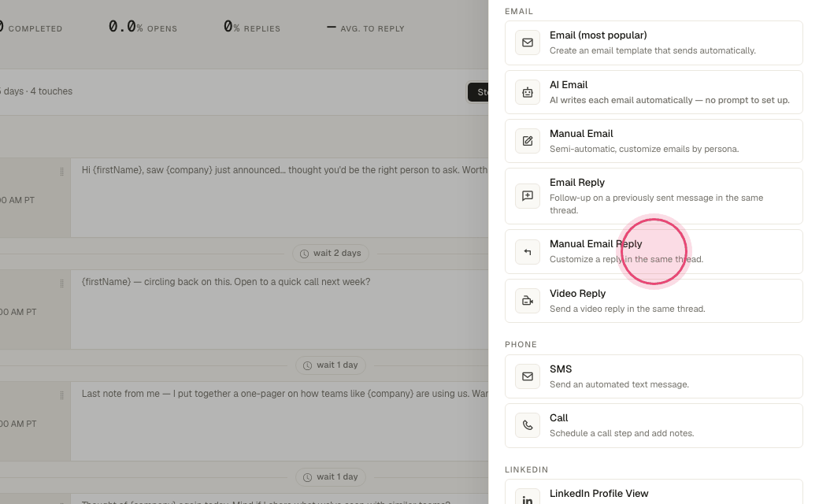Click the envelope icon beside Email (most popular)

(x=528, y=43)
